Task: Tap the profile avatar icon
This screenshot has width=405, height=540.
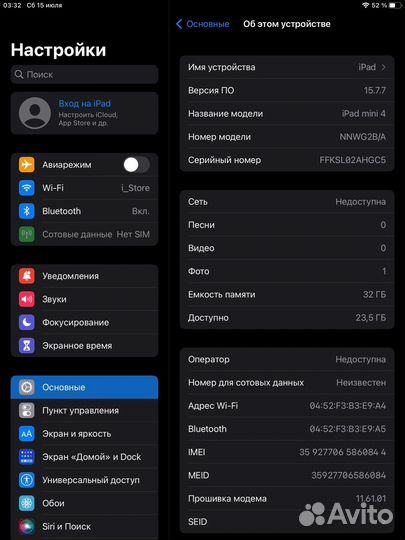Action: coord(35,113)
